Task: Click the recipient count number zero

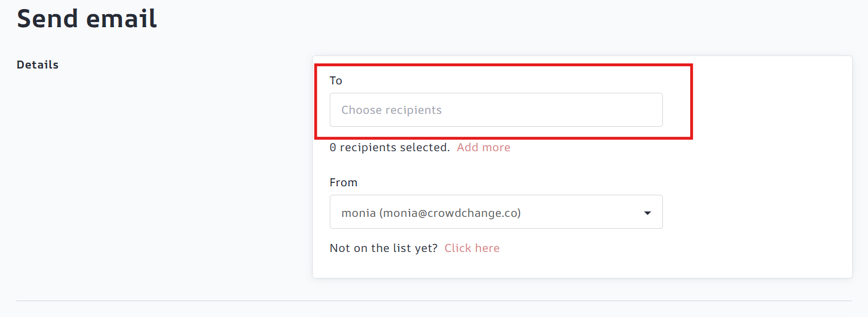Action: click(x=333, y=147)
